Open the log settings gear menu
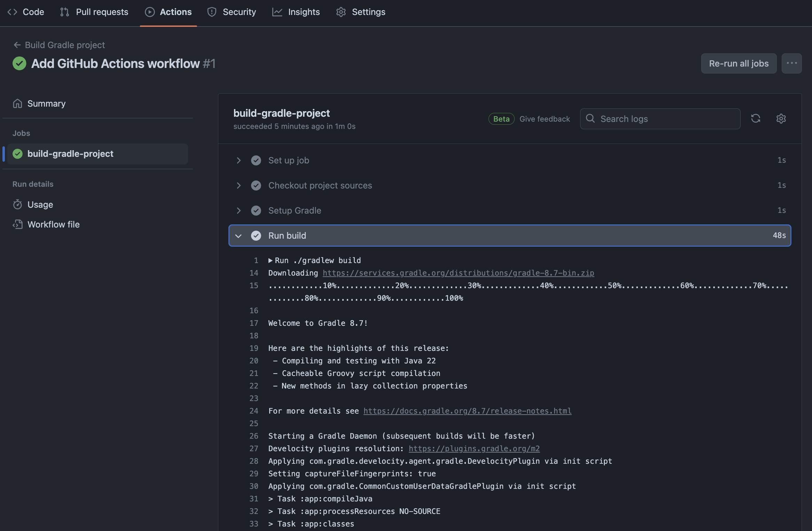The image size is (812, 531). [781, 118]
